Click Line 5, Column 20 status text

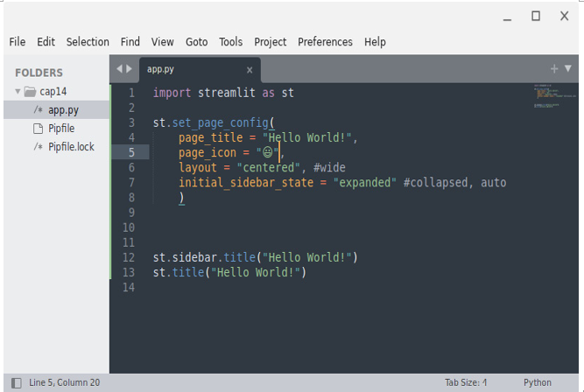click(65, 382)
